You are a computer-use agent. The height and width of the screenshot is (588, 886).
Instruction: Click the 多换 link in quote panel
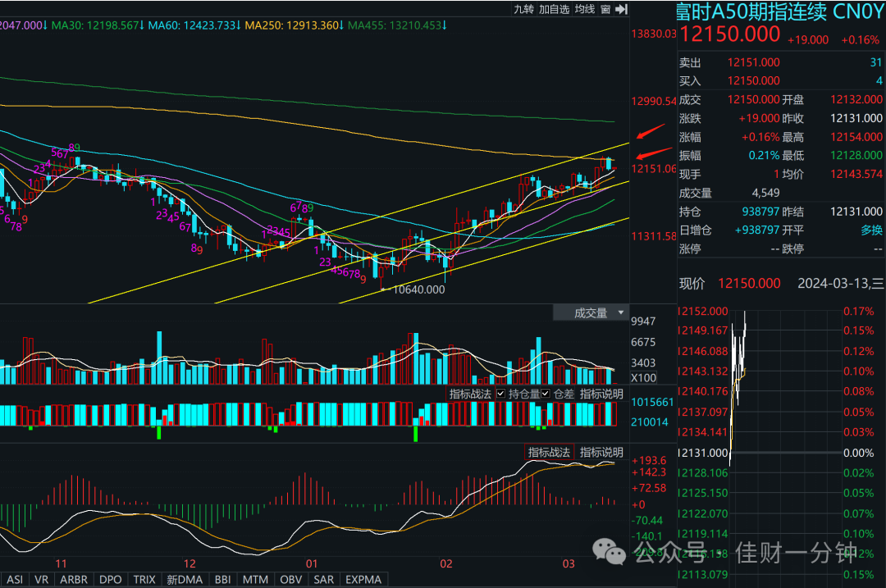[x=871, y=230]
